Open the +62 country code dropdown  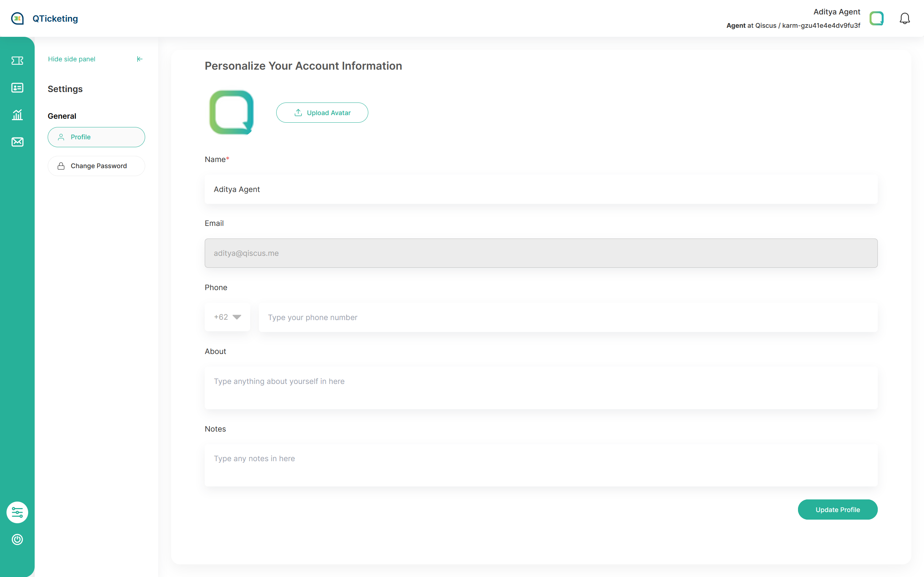click(x=227, y=317)
